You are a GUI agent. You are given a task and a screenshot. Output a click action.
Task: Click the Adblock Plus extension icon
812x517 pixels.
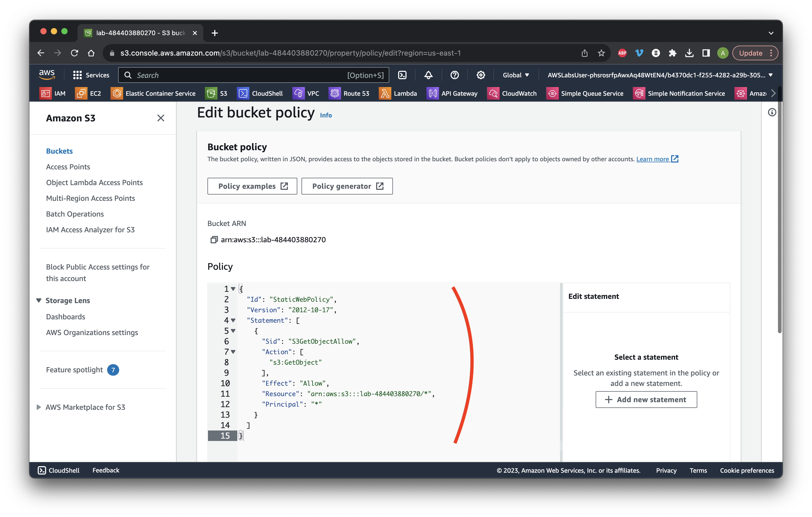pos(622,53)
